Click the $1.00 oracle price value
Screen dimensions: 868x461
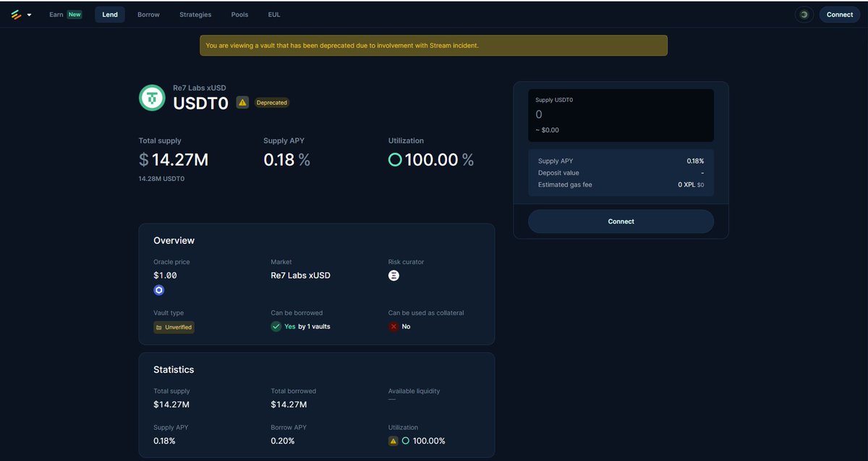tap(165, 276)
